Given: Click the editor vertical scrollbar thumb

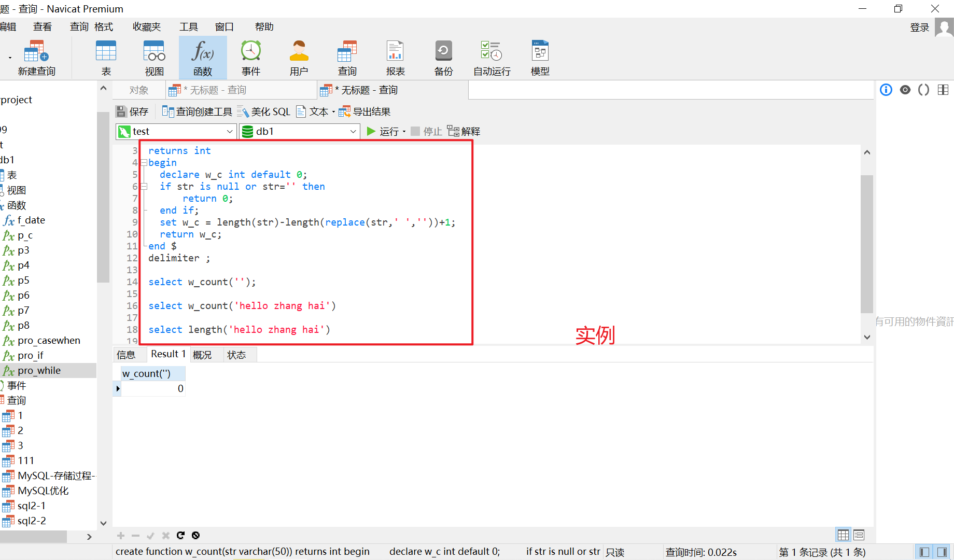Looking at the screenshot, I should tap(867, 244).
